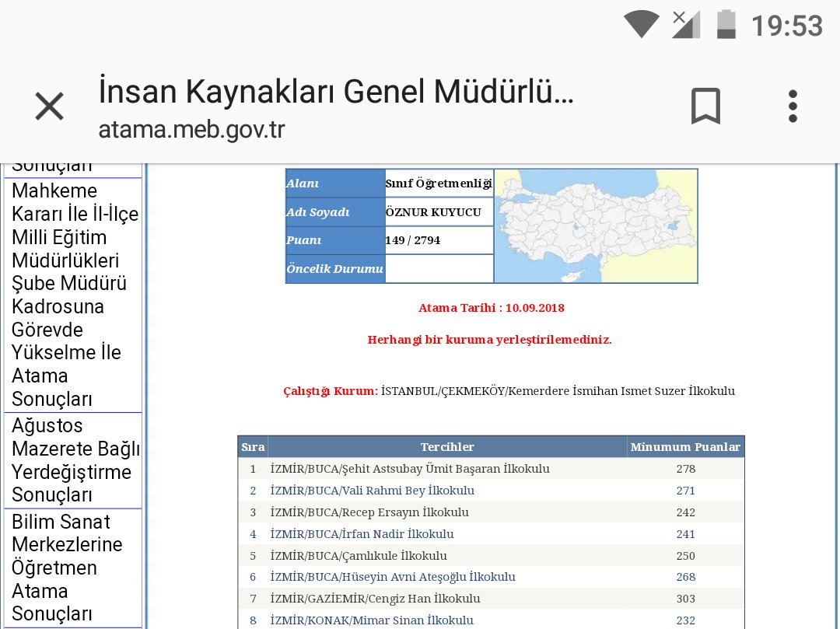The width and height of the screenshot is (840, 629).
Task: Tap the Wi-Fi status icon
Action: [x=641, y=24]
